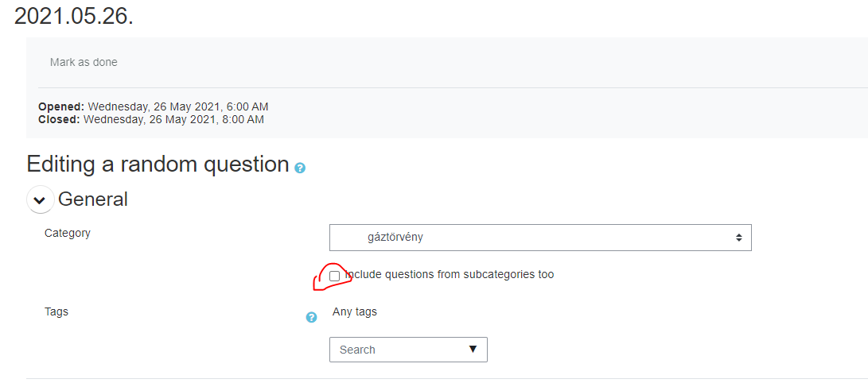
Task: Click the Opened date line
Action: (154, 106)
